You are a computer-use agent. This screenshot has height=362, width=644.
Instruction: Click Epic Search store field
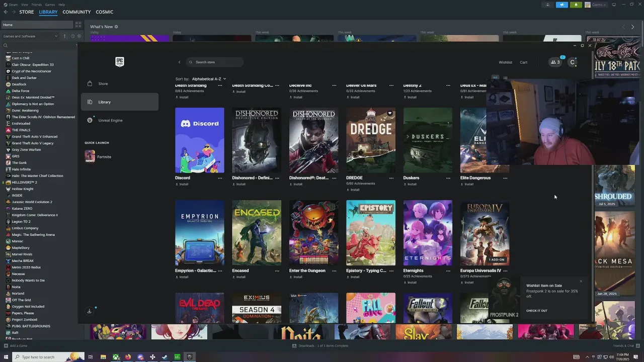point(214,62)
